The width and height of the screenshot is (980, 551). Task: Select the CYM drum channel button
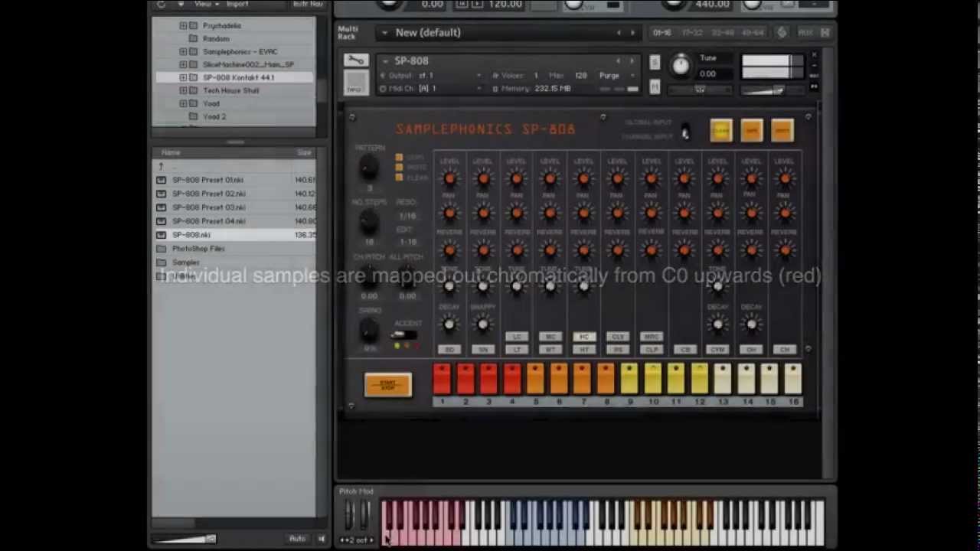(x=718, y=350)
